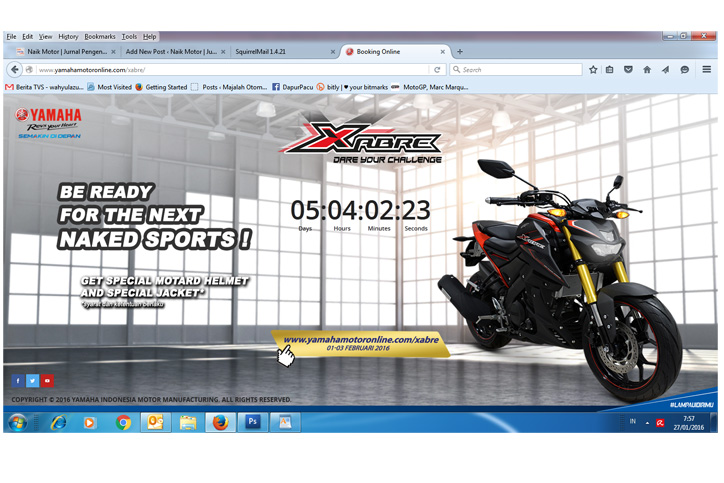
Task: Open the Tools menu
Action: [129, 36]
